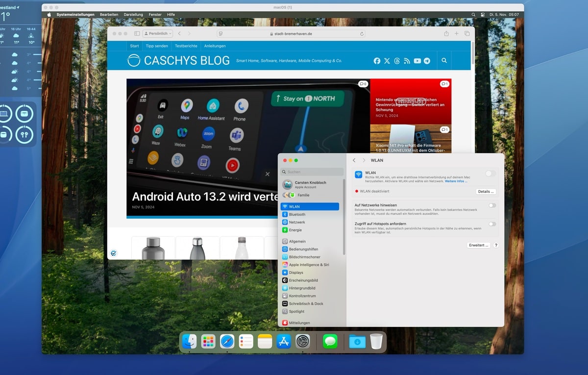Enable the WLAN switch
The width and height of the screenshot is (588, 375).
(490, 174)
